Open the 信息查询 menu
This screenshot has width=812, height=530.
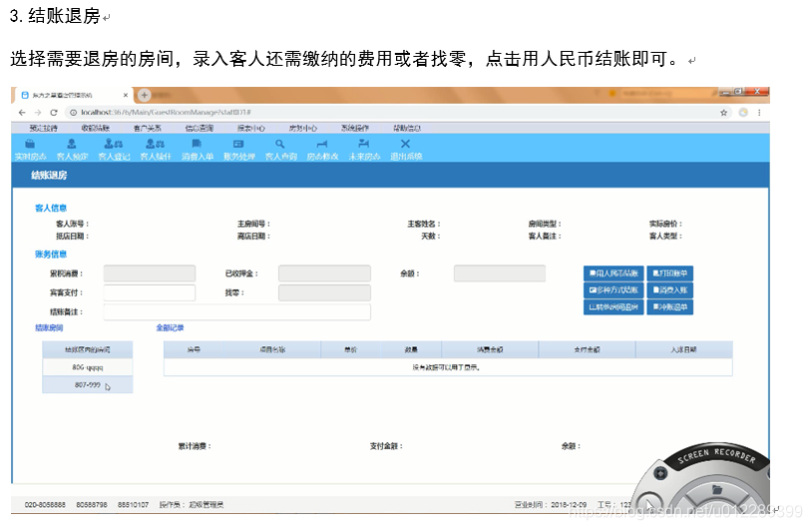(200, 128)
